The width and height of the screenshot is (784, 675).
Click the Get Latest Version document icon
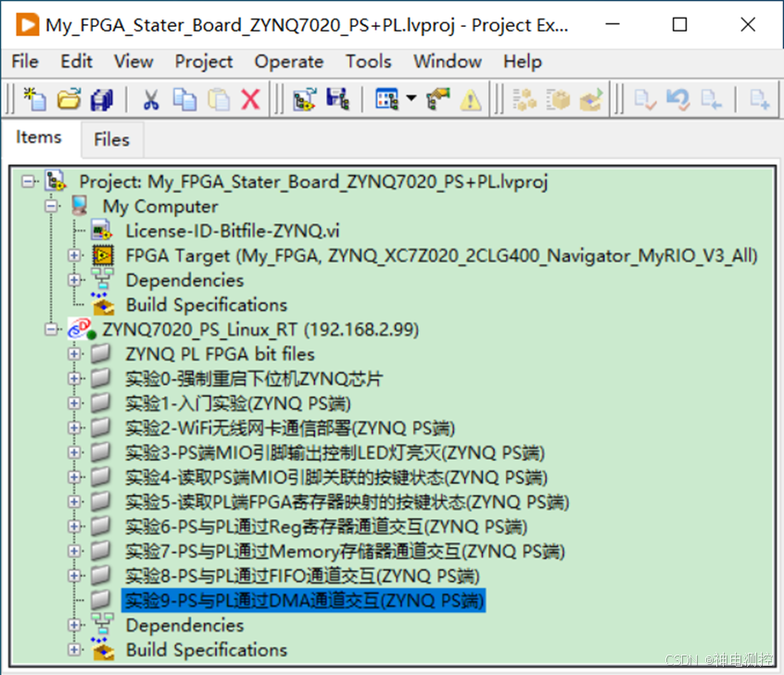(711, 98)
